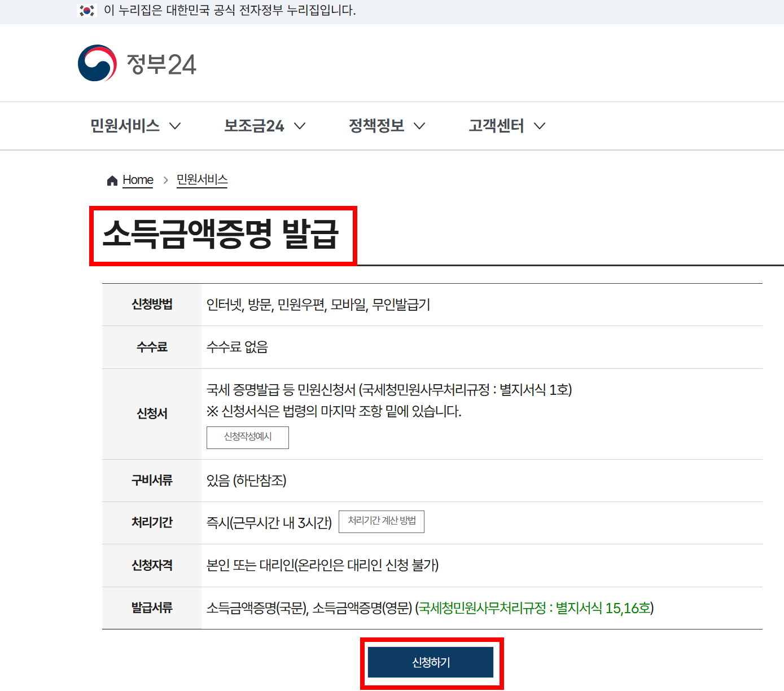Image resolution: width=784 pixels, height=691 pixels.
Task: Click the '이 누리집은 대한민국 공식 전자정부 누리집입니다.' banner text
Action: [230, 10]
